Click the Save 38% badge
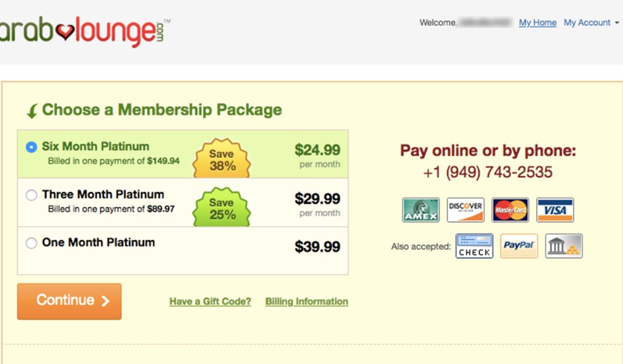 click(221, 160)
